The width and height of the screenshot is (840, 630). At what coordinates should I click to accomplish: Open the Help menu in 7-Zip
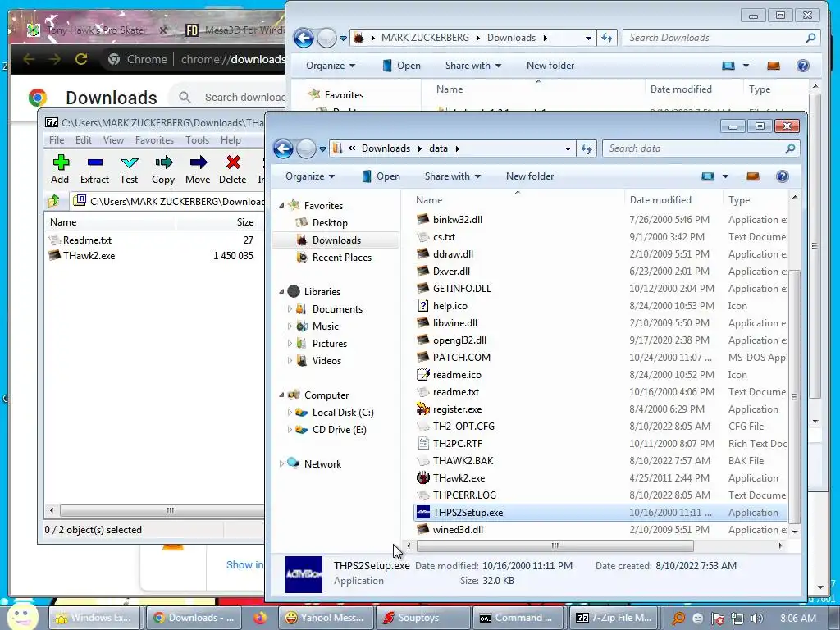[x=231, y=139]
